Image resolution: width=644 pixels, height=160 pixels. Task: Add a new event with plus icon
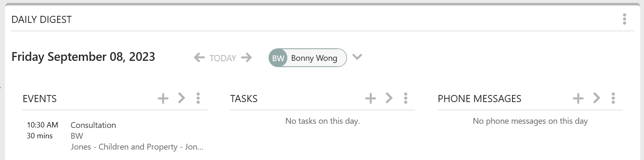tap(163, 98)
